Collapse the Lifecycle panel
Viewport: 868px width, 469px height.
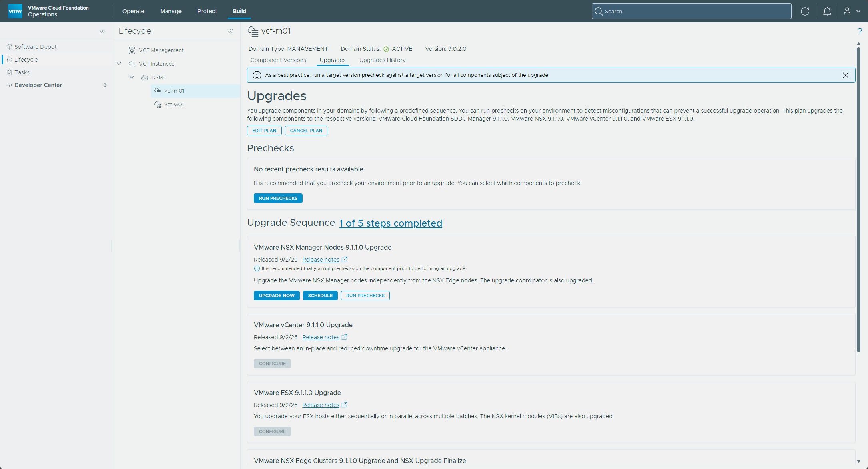click(231, 31)
